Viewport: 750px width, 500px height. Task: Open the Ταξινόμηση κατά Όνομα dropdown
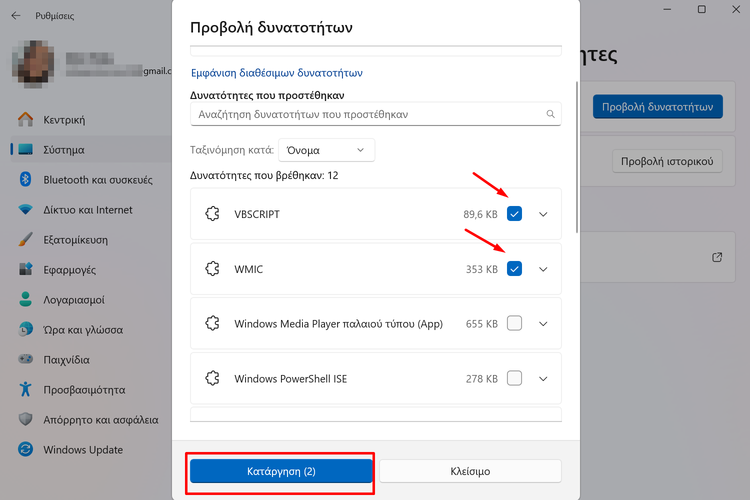[326, 150]
